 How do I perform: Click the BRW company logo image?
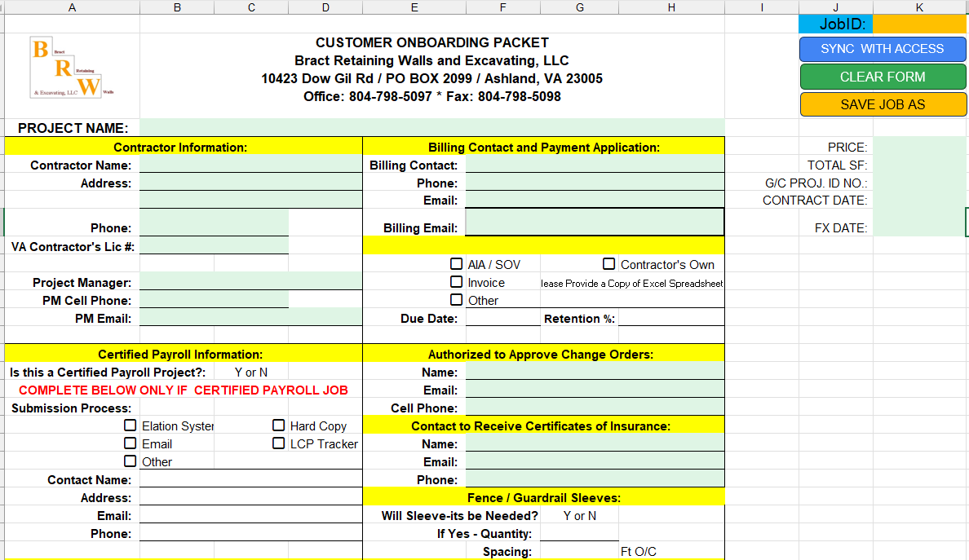pyautogui.click(x=72, y=68)
